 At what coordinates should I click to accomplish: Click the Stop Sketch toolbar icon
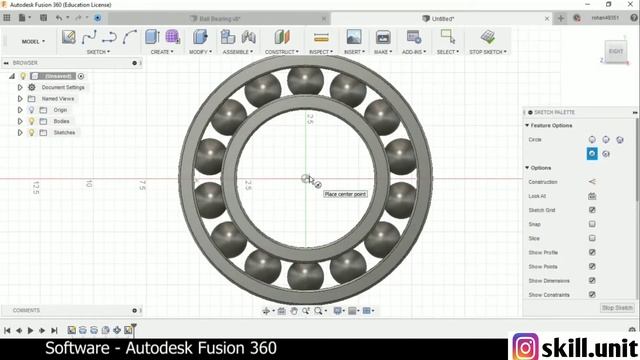tap(488, 37)
